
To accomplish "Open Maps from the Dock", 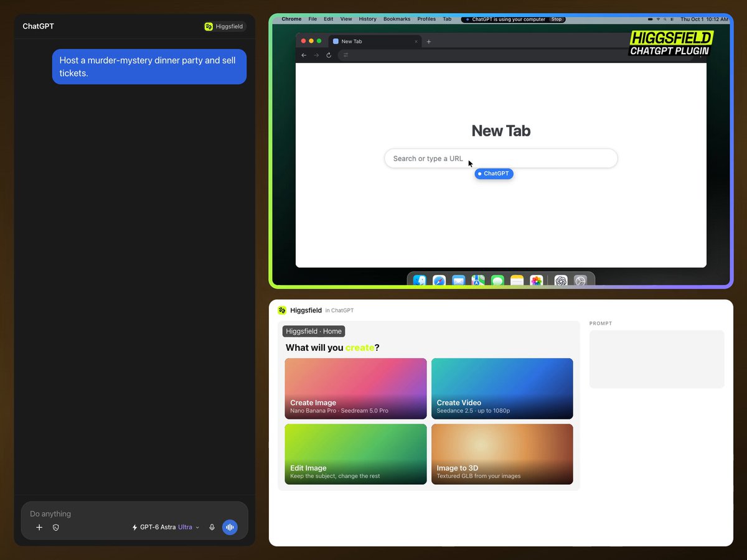I will coord(478,281).
